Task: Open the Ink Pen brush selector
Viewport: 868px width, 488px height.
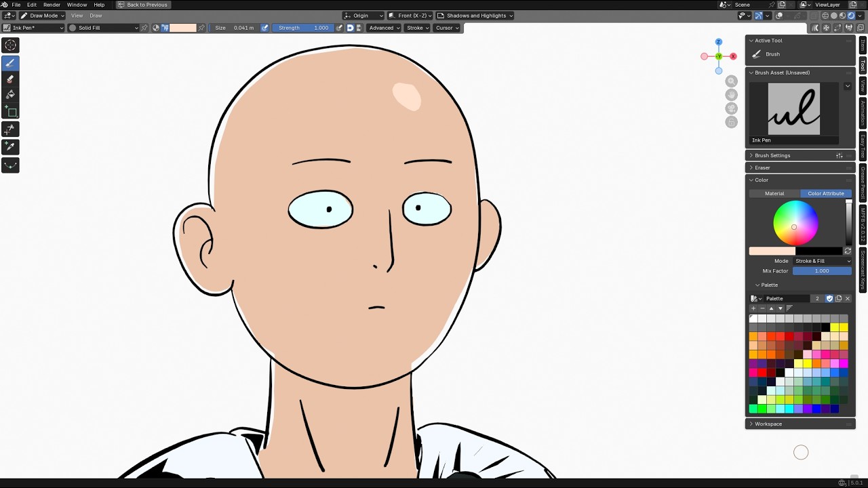Action: tap(33, 28)
